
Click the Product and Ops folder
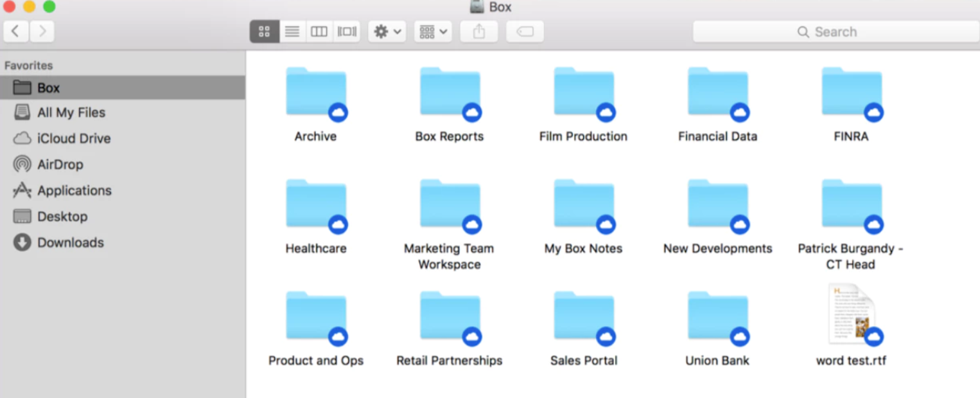316,318
